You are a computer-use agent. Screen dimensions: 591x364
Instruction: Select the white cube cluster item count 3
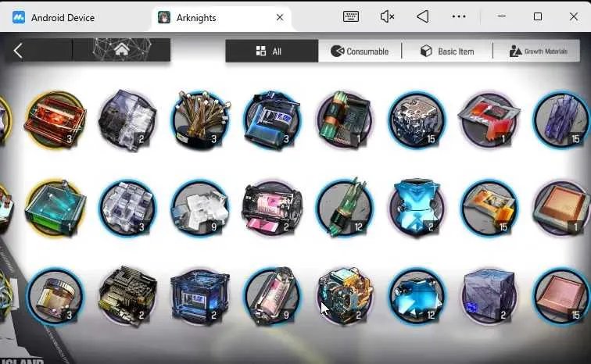[127, 208]
